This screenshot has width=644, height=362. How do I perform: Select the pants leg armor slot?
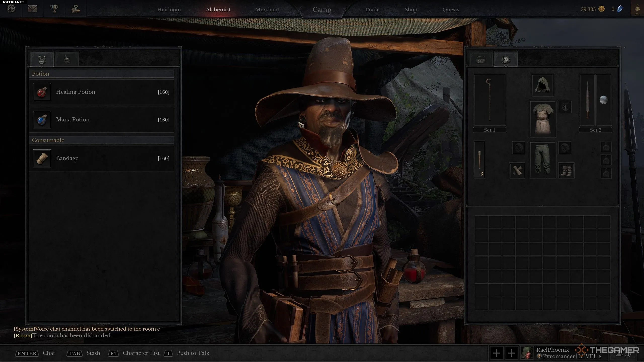[x=543, y=160]
